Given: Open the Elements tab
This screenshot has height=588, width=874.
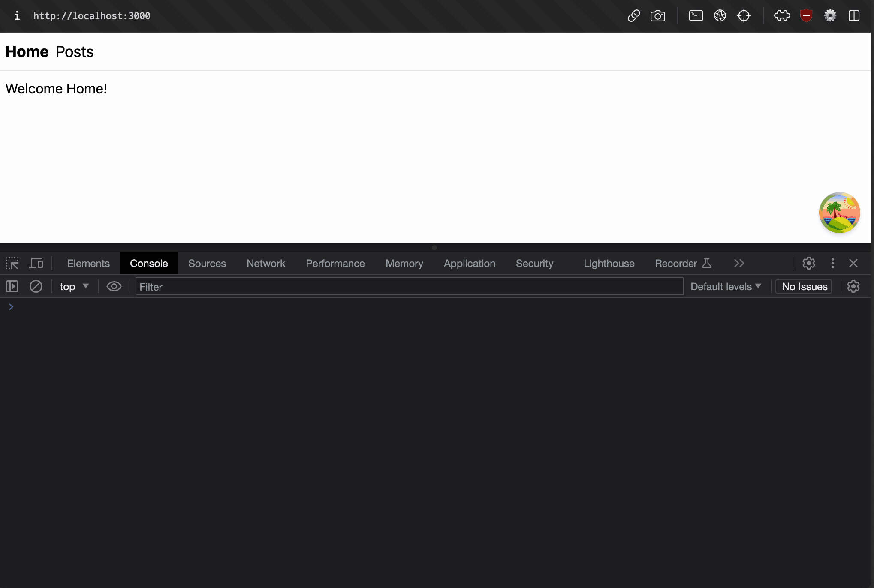Looking at the screenshot, I should click(88, 263).
